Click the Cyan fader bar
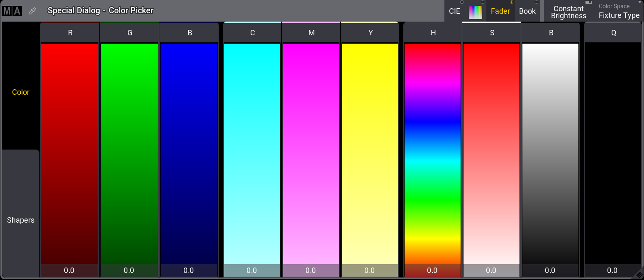 click(252, 154)
